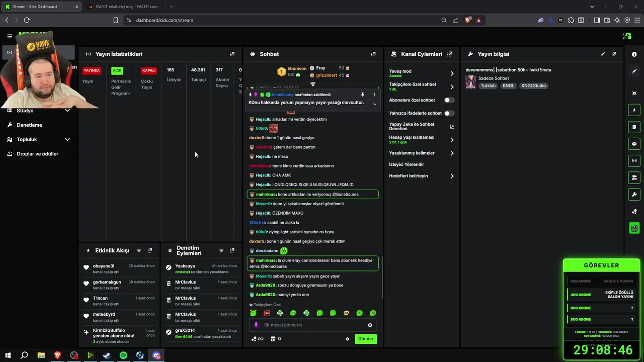Viewport: 644px width, 362px height.
Task: Open Spotify from the taskbar
Action: 123,355
